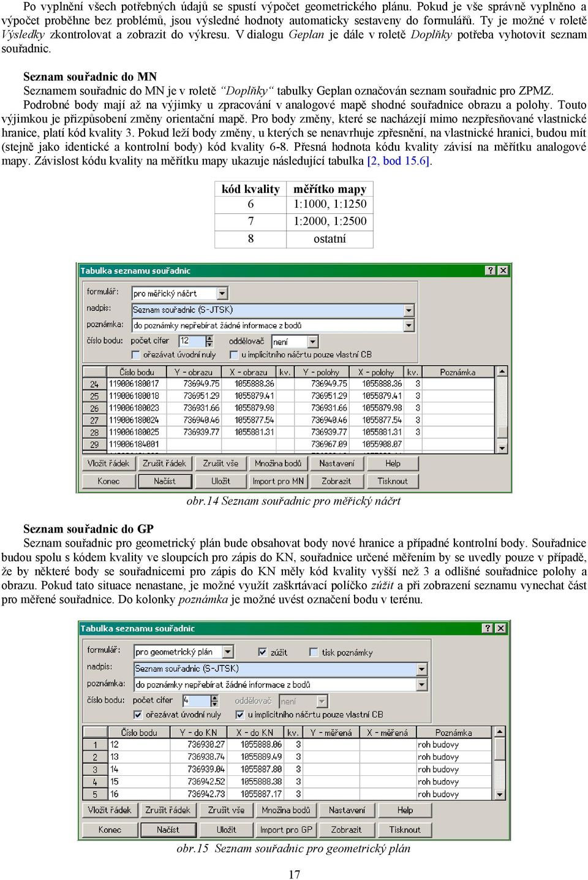Click 'Zobrazit' in geometrický plán dialog
This screenshot has height=880, width=588.
coord(347,830)
